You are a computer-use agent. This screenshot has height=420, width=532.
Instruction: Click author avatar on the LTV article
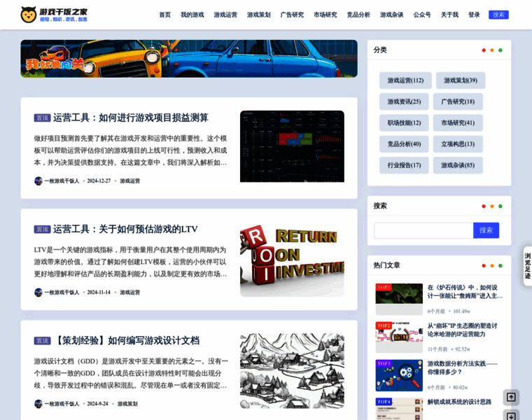38,293
